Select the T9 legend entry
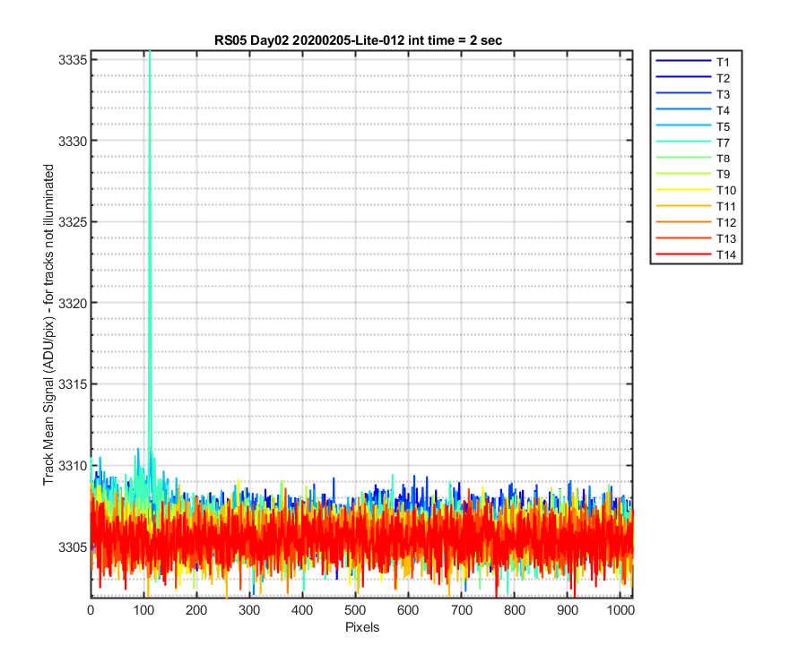This screenshot has height=672, width=807. [693, 175]
